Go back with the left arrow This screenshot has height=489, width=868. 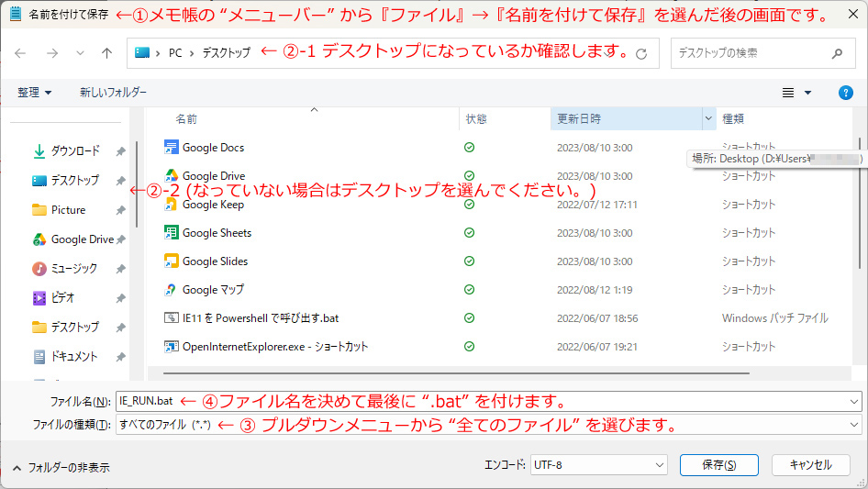[20, 53]
